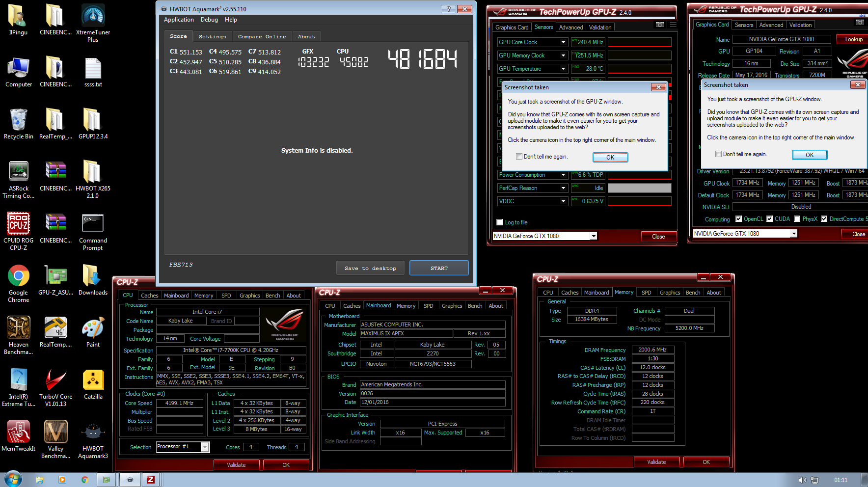Open Windows Explorer from the taskbar
Viewport: 868px width, 487px height.
(x=40, y=480)
